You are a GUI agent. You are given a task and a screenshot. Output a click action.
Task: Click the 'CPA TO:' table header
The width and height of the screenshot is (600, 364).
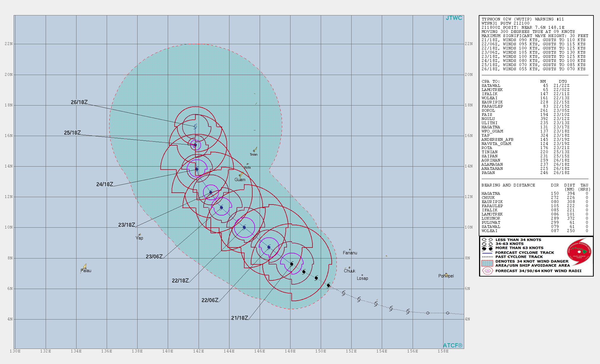490,82
